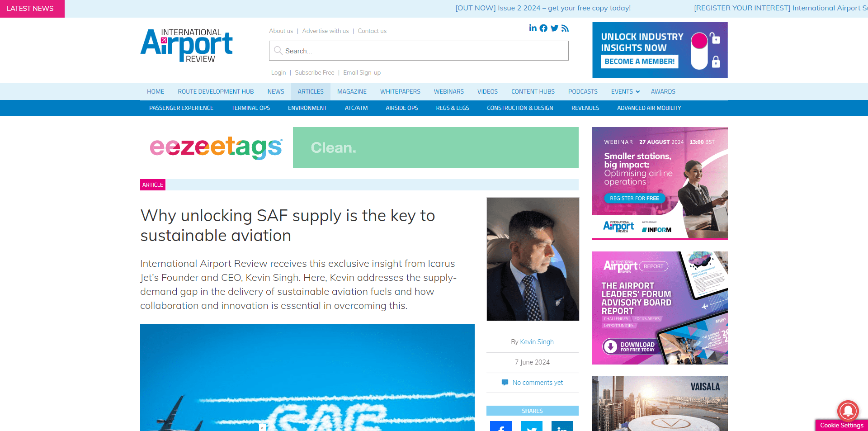Click the International Airport Review logo
Image resolution: width=868 pixels, height=431 pixels.
(x=186, y=46)
